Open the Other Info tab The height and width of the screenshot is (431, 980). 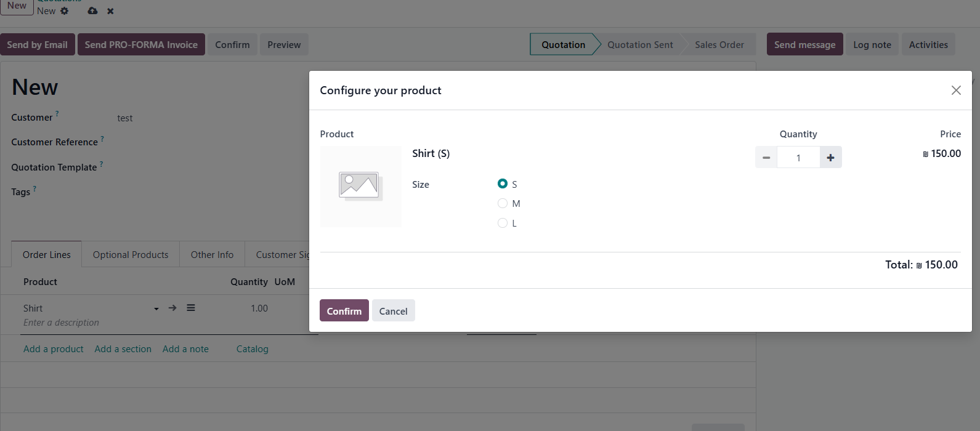(212, 255)
